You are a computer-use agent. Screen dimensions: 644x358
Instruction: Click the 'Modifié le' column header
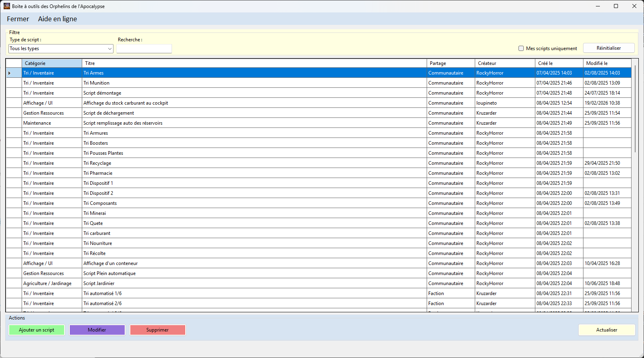click(x=607, y=63)
